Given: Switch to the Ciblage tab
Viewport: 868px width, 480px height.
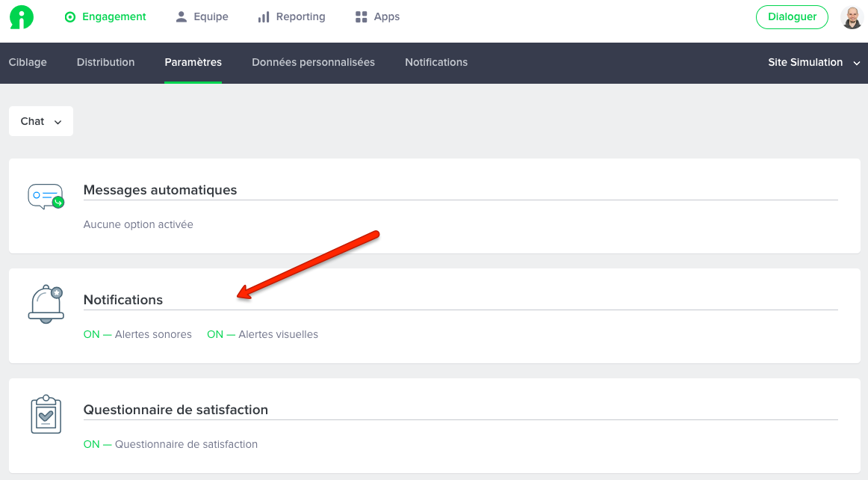Looking at the screenshot, I should (28, 63).
